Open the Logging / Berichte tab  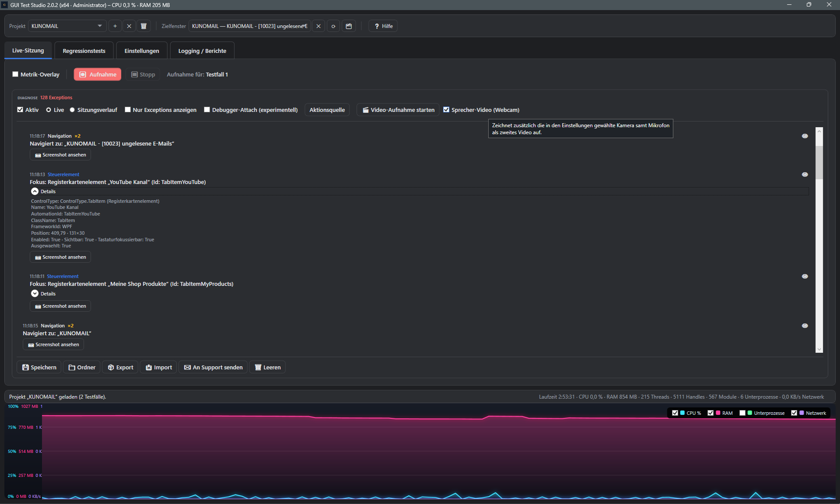pos(202,51)
